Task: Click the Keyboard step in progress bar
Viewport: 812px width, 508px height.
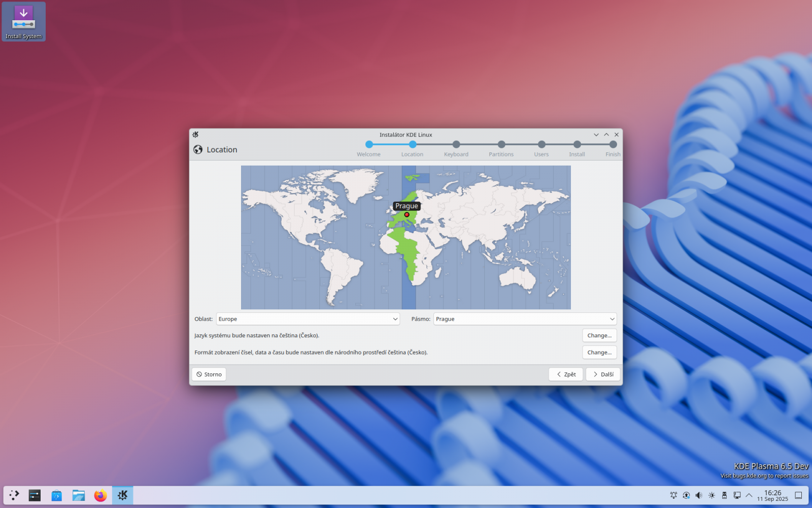Action: [x=456, y=149]
